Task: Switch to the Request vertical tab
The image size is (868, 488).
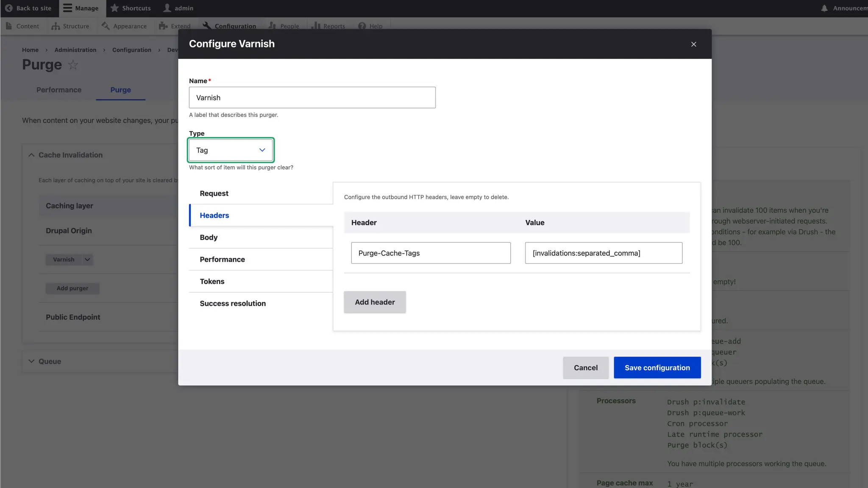Action: coord(214,194)
